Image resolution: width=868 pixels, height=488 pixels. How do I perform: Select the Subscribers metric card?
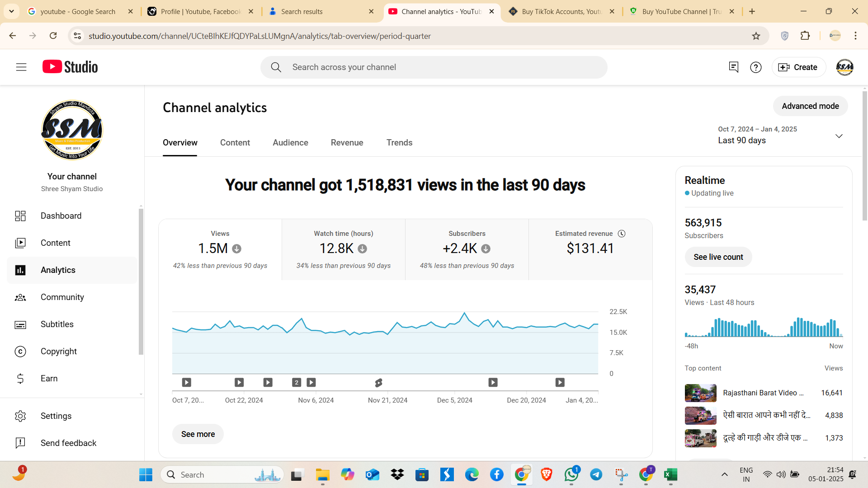pyautogui.click(x=467, y=249)
